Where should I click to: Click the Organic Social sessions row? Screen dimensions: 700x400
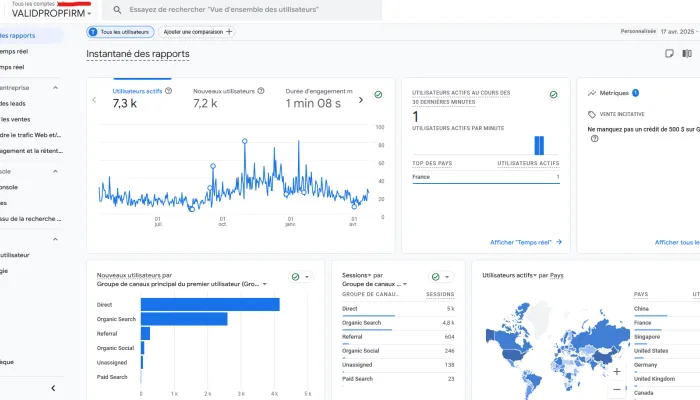398,351
